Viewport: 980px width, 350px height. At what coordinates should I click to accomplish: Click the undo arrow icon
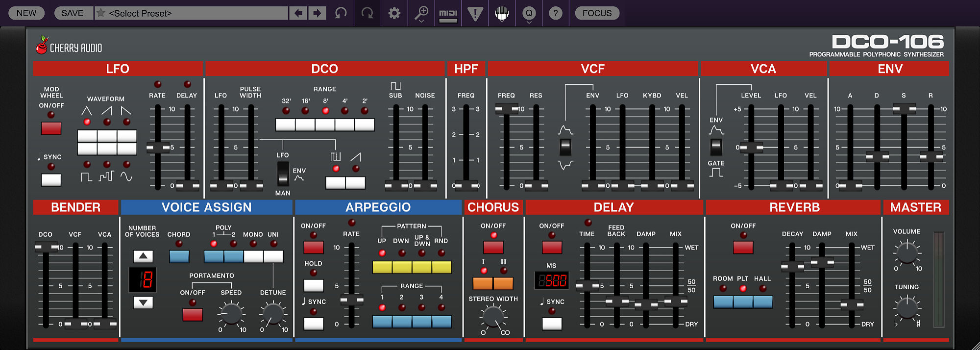(341, 13)
